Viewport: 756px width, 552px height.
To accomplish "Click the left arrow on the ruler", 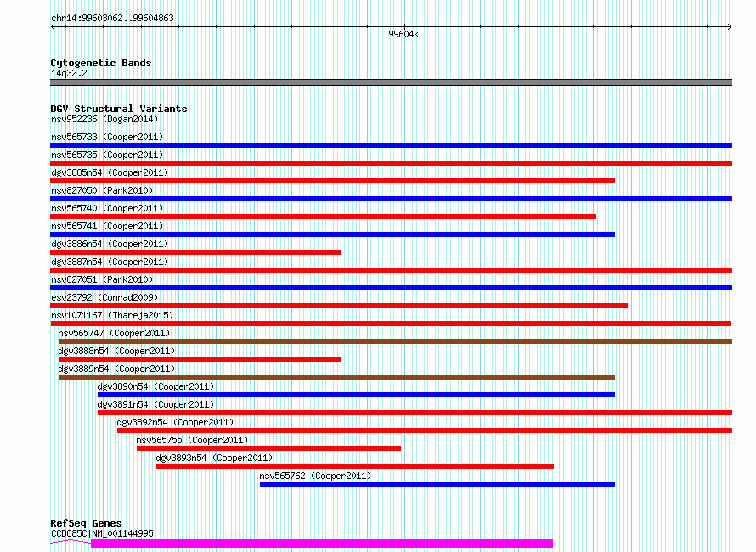I will click(x=53, y=27).
